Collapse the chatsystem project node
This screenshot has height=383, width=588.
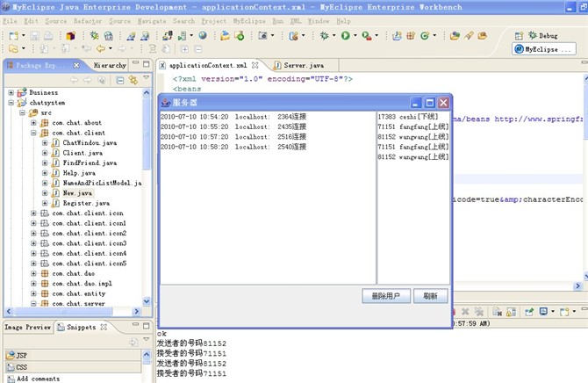[11, 103]
